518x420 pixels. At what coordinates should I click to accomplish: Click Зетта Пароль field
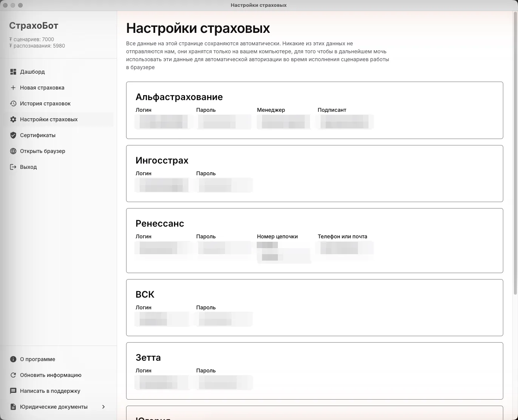pos(224,382)
